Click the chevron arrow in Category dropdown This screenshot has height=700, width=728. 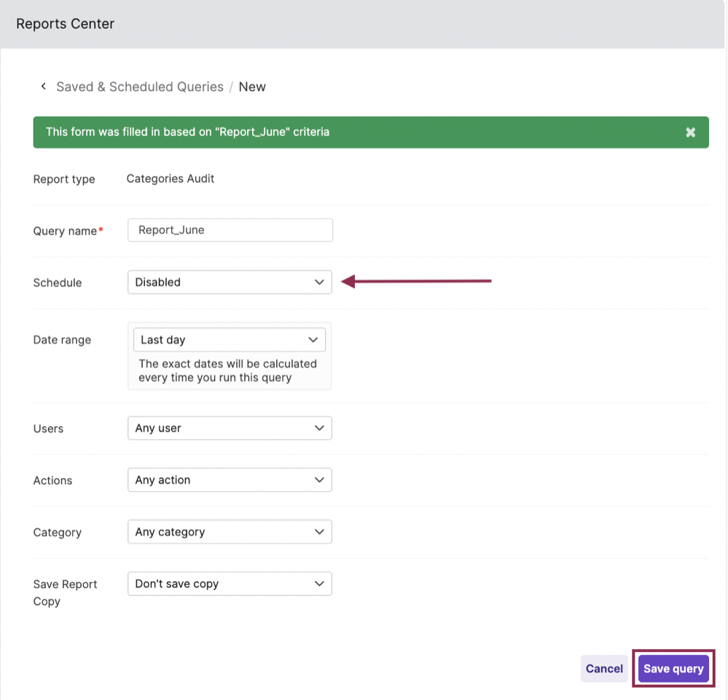click(x=319, y=532)
